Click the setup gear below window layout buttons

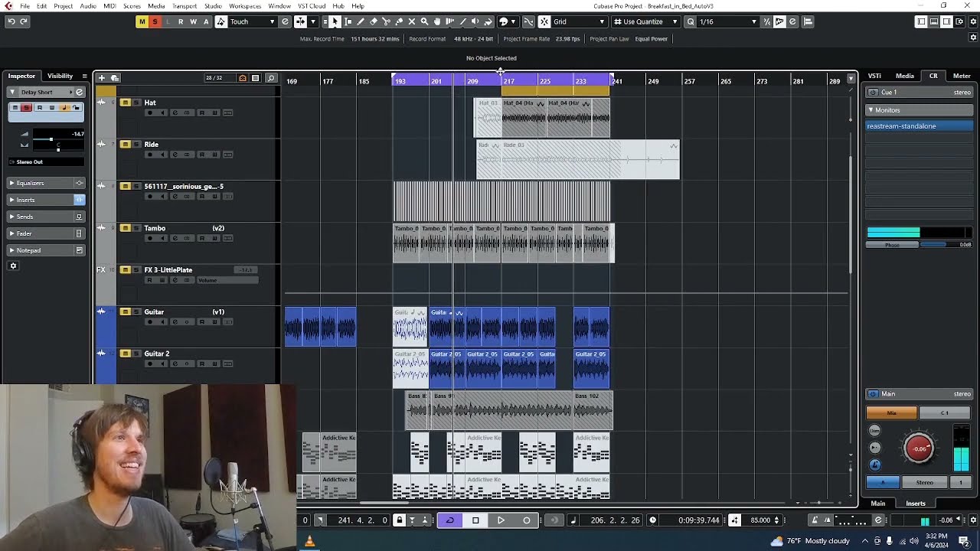coord(973,37)
